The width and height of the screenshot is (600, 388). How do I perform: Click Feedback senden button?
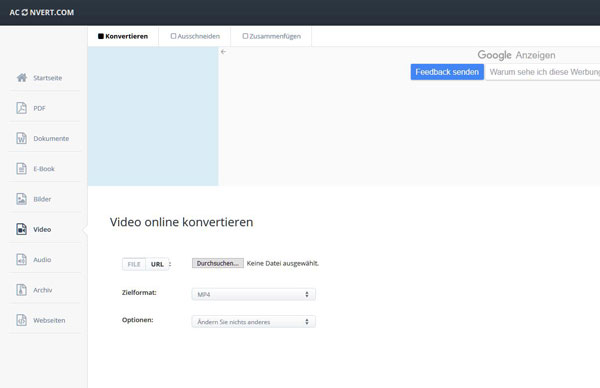(447, 72)
